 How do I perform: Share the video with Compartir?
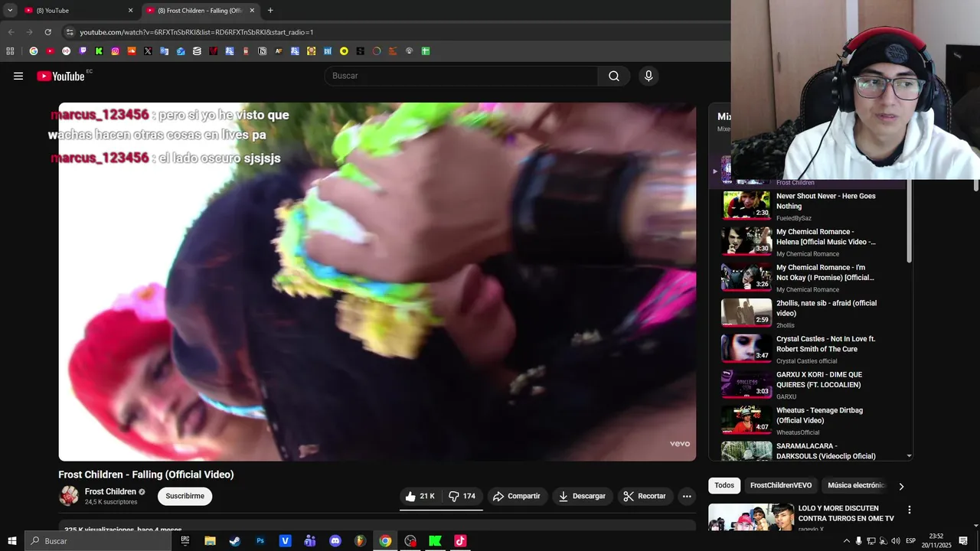coord(517,496)
